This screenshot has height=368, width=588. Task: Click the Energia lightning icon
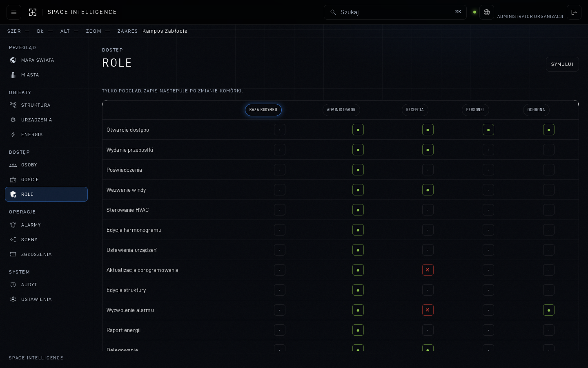click(x=13, y=135)
